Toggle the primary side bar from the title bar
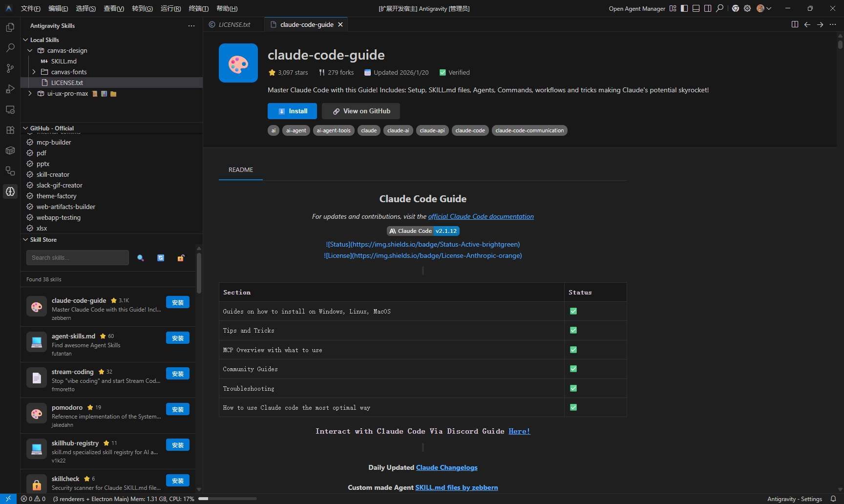The image size is (844, 504). pos(684,8)
